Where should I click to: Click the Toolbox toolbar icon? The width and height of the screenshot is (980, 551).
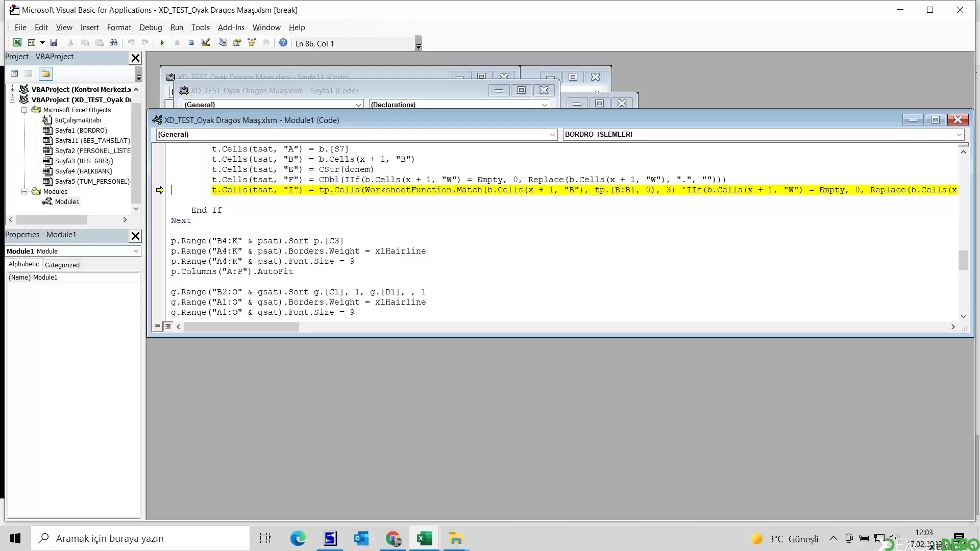click(266, 43)
